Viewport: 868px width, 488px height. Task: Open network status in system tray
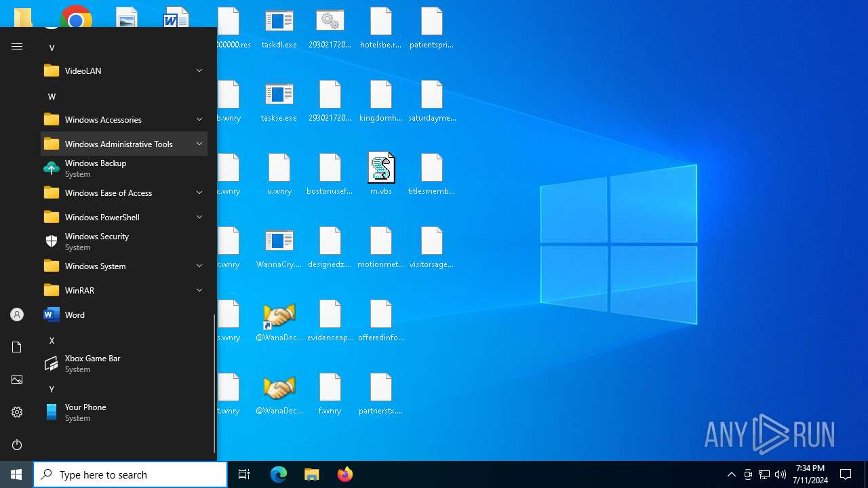coord(764,474)
